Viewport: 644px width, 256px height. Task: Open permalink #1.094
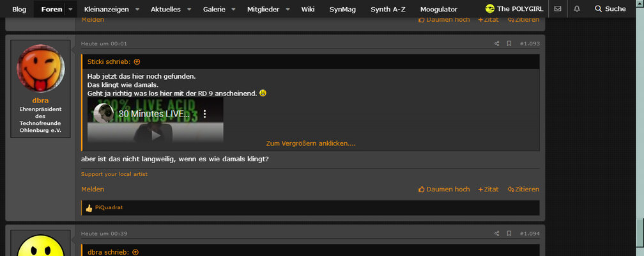pos(530,234)
